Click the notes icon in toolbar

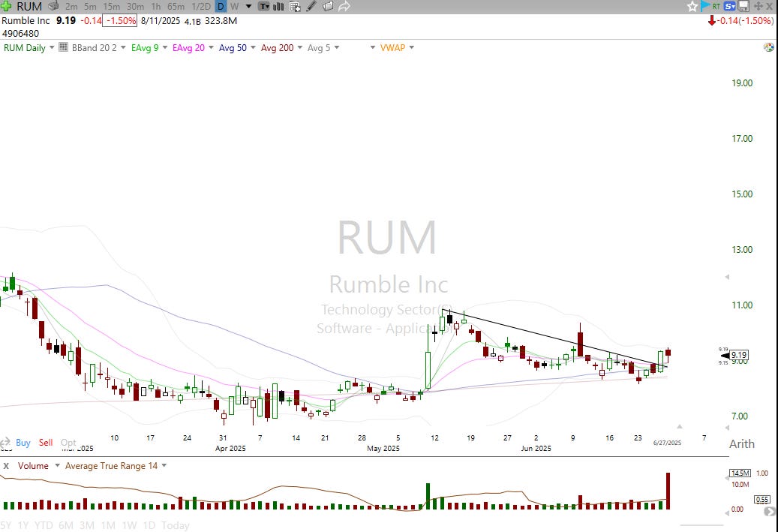(x=327, y=7)
